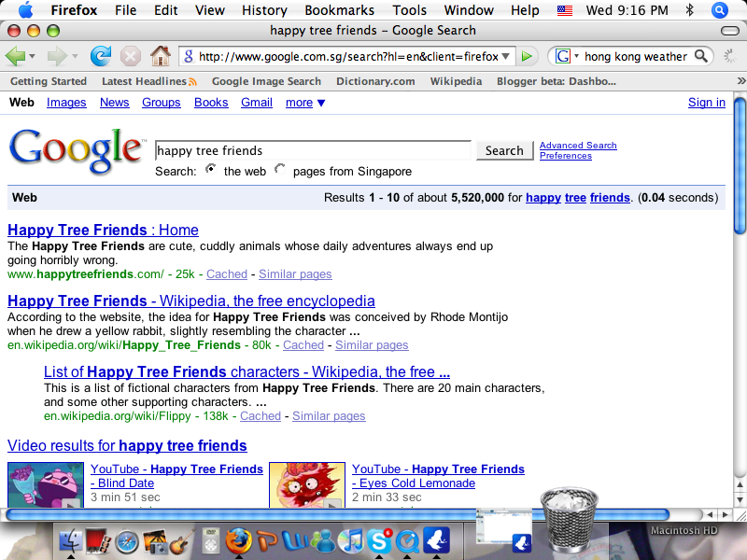Expand the URL bar history dropdown
Image resolution: width=747 pixels, height=560 pixels.
click(505, 56)
